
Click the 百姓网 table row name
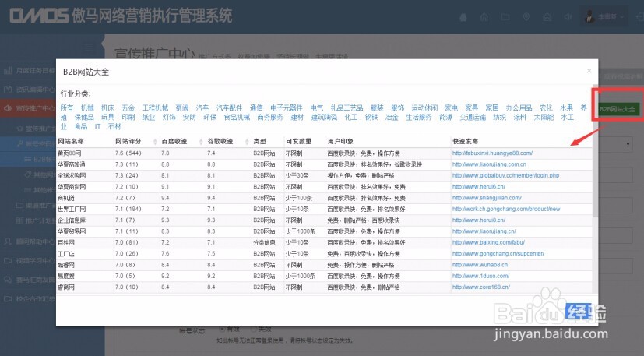(x=65, y=242)
